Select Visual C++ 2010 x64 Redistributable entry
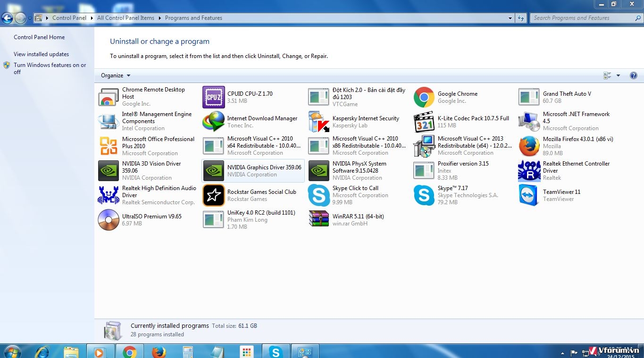Screen dimensions: 644x358 (x=254, y=146)
